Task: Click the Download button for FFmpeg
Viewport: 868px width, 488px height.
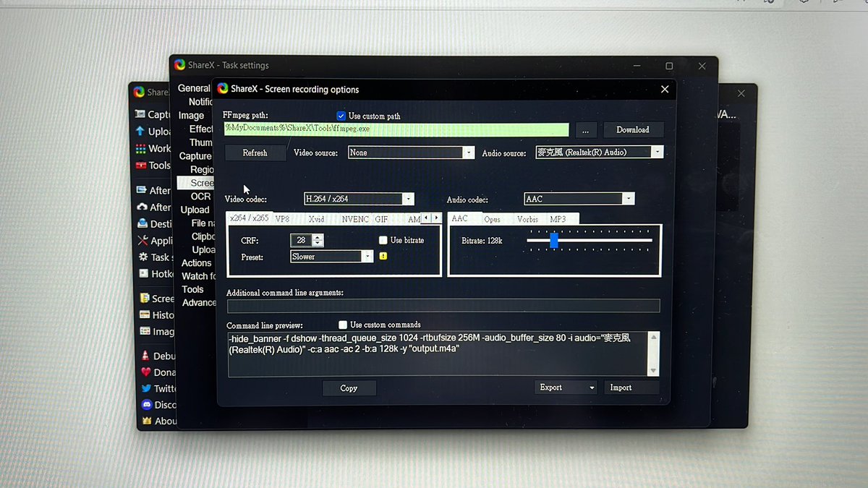Action: [x=633, y=130]
